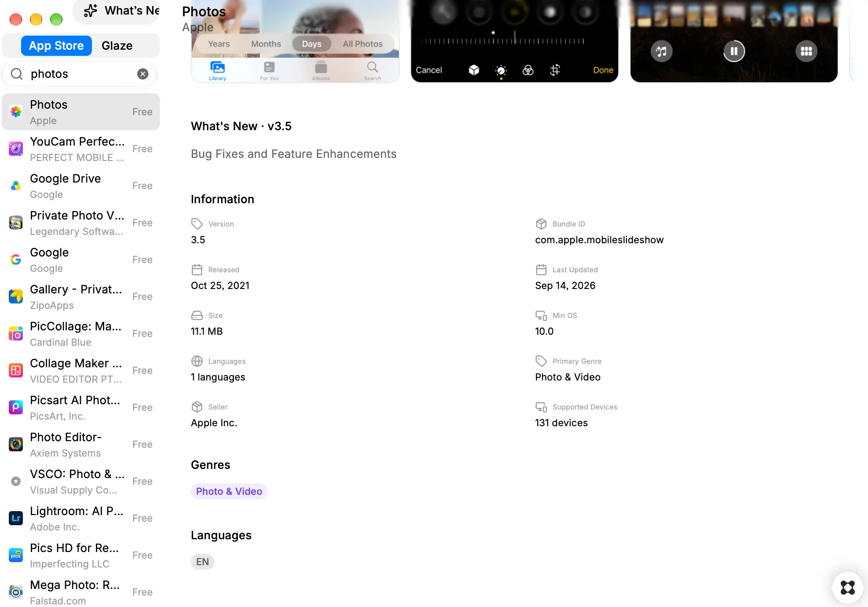This screenshot has width=868, height=607.
Task: Click the Bug Fixes and Feature Enhancements text
Action: [294, 154]
